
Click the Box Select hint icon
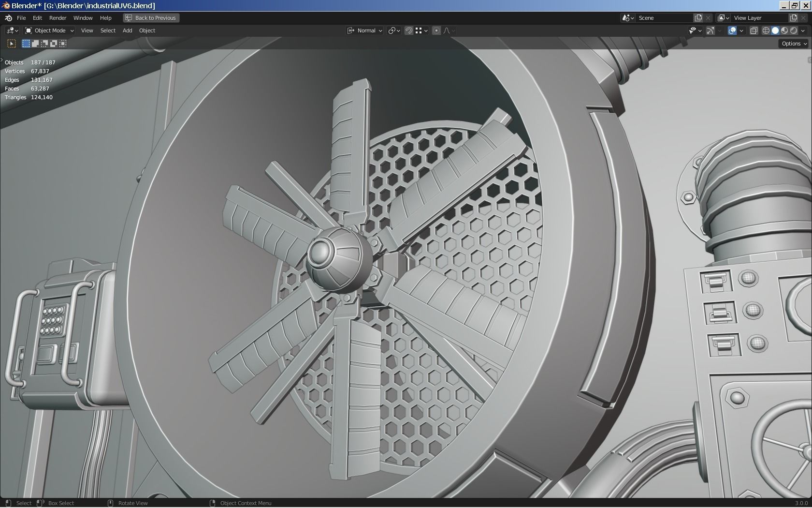coord(40,503)
